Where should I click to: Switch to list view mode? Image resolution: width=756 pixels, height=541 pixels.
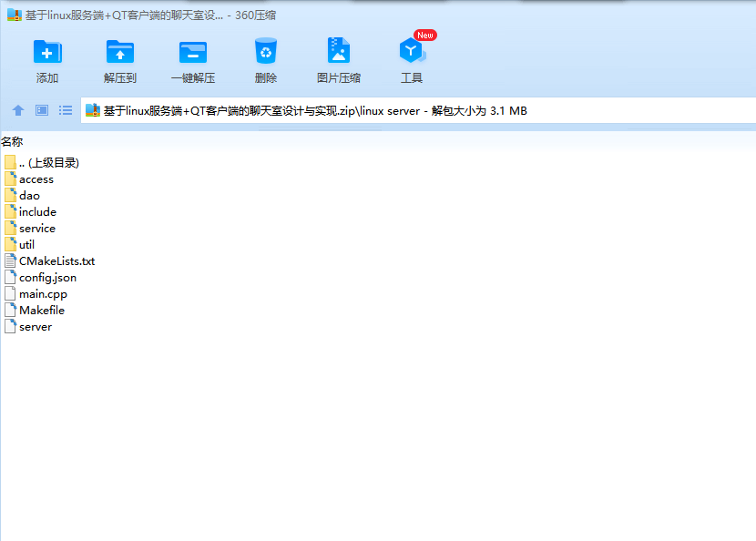[66, 110]
